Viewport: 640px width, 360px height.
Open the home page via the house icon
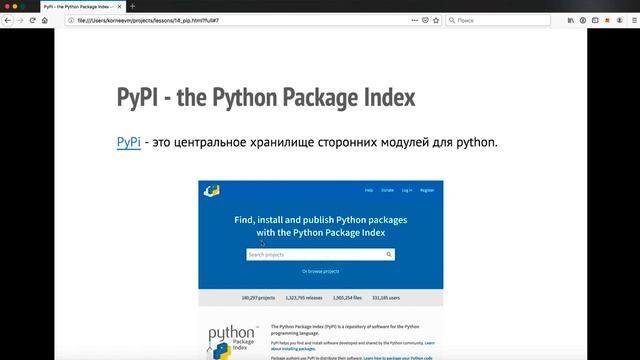[44, 20]
